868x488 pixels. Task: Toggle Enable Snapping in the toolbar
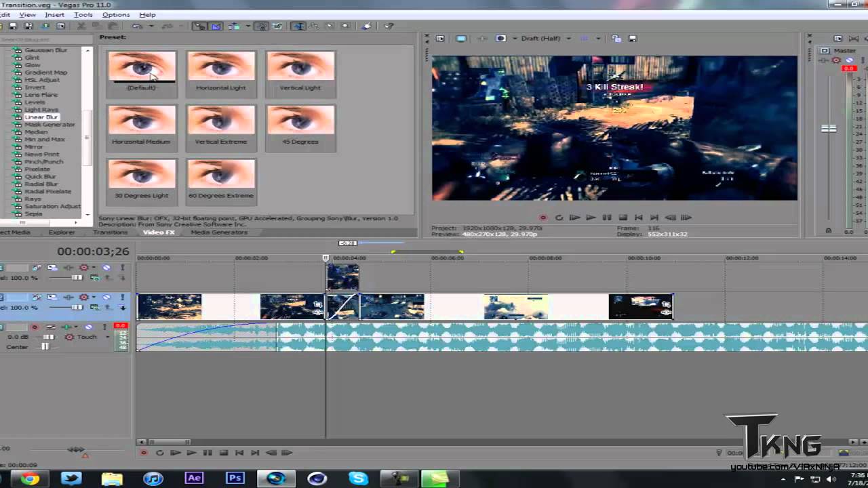199,26
